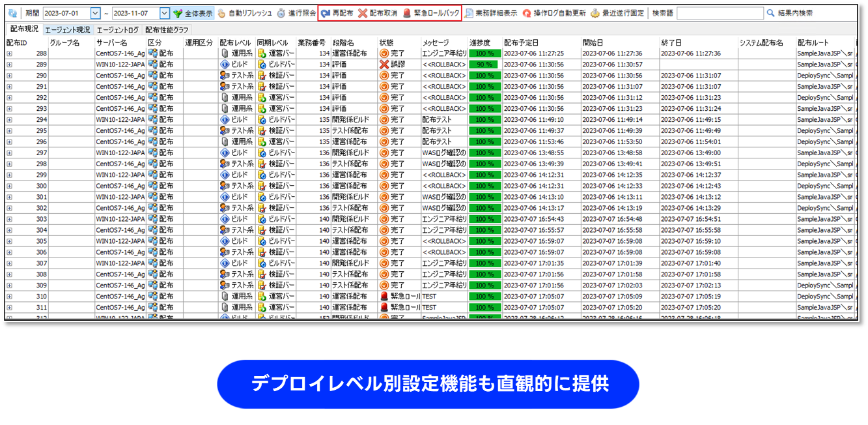Switch to the エージェントログ tab

[x=117, y=30]
